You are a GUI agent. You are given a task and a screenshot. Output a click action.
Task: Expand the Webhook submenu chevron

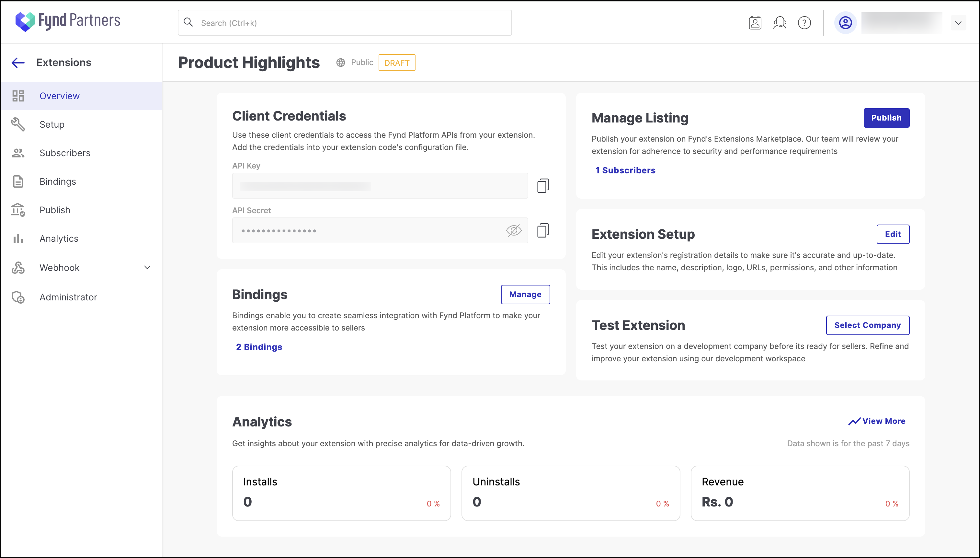pos(147,268)
